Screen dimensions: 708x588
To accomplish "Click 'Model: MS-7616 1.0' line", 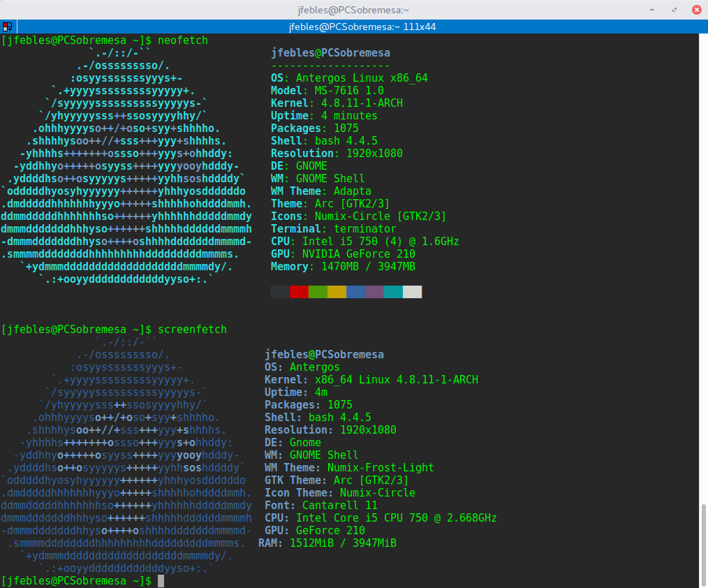I will coord(327,90).
